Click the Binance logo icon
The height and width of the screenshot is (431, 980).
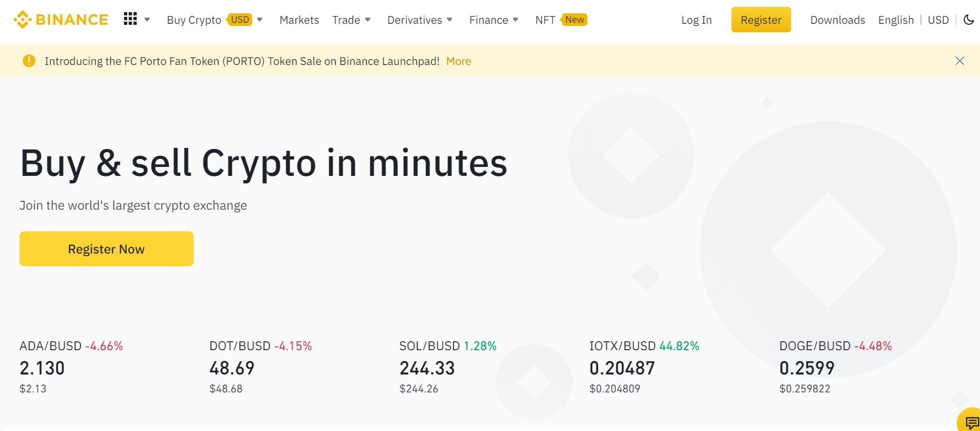pyautogui.click(x=23, y=20)
